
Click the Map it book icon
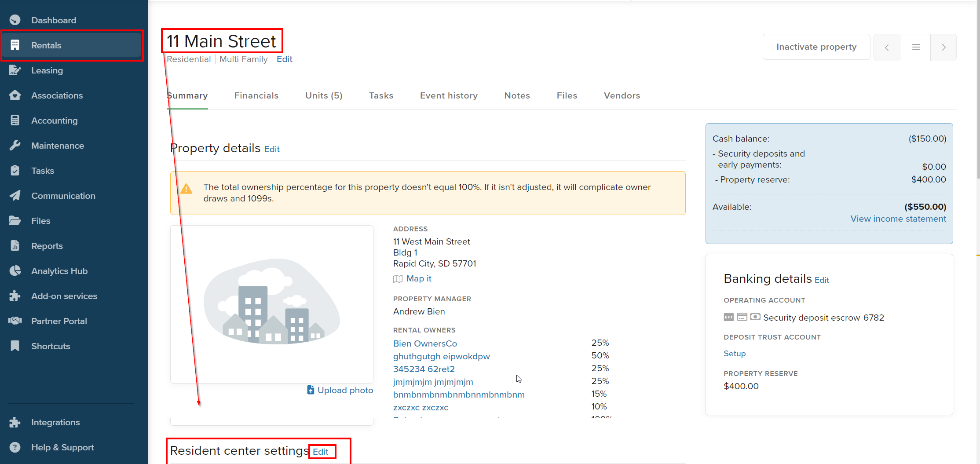398,279
